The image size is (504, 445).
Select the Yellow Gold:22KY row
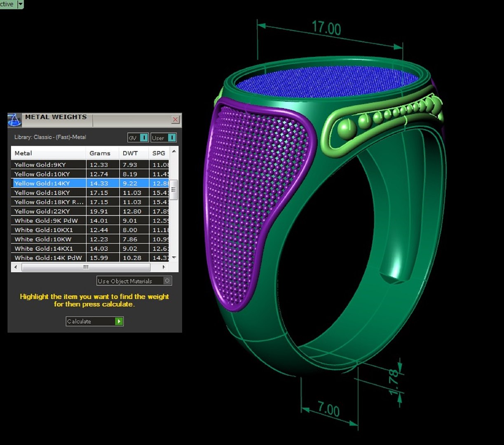click(x=90, y=211)
